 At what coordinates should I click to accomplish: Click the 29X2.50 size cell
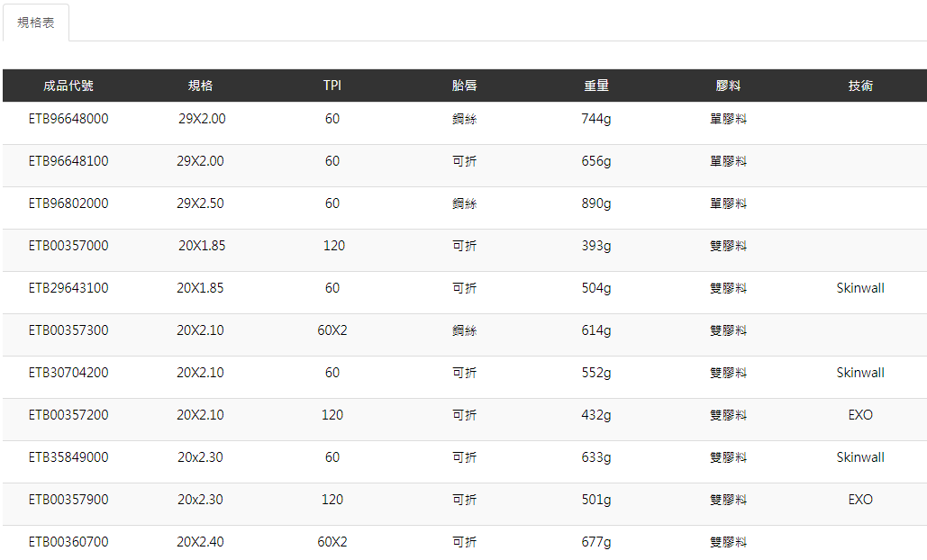200,203
